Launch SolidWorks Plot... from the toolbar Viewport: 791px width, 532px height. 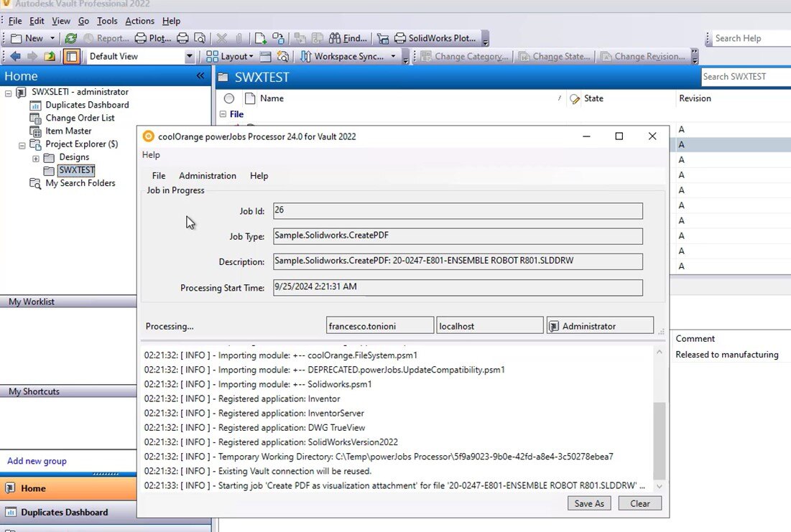[x=435, y=38]
